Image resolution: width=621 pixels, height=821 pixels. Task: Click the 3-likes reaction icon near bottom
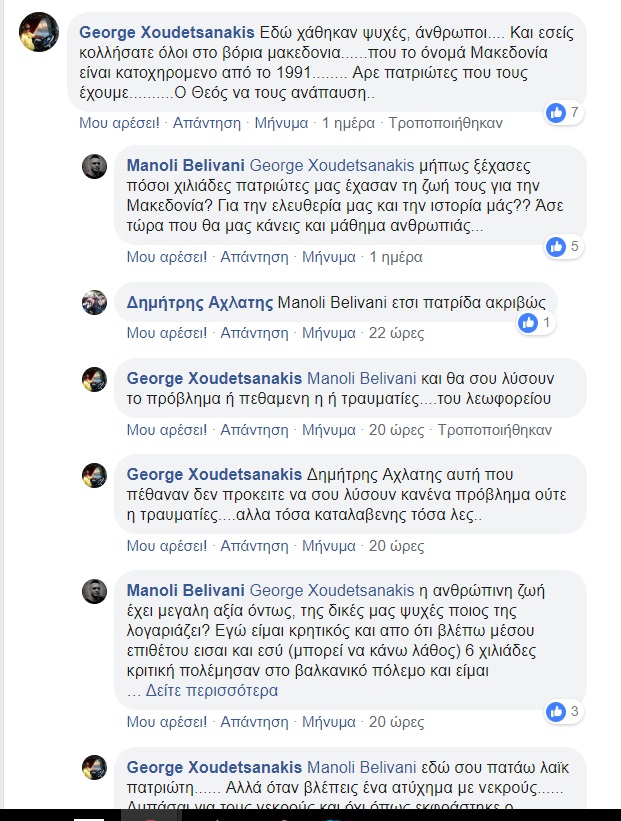click(x=556, y=712)
